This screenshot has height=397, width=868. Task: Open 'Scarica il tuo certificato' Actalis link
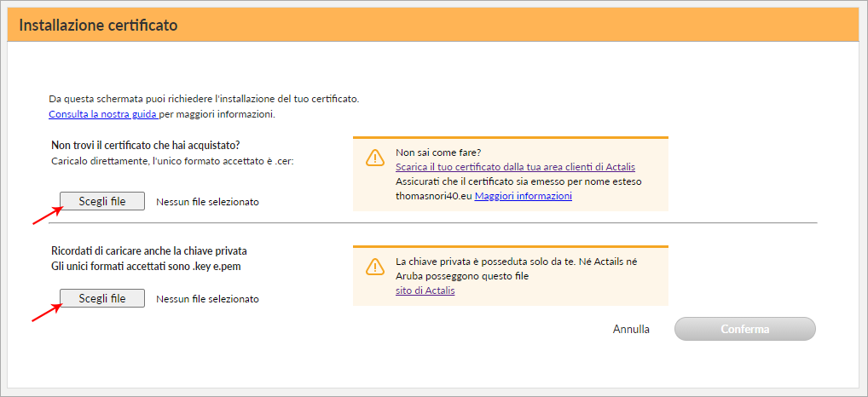(x=515, y=166)
